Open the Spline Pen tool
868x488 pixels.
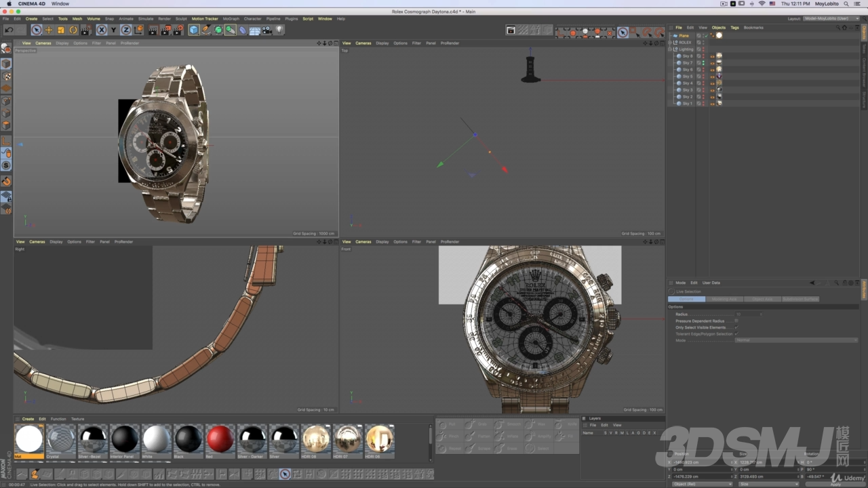point(206,30)
